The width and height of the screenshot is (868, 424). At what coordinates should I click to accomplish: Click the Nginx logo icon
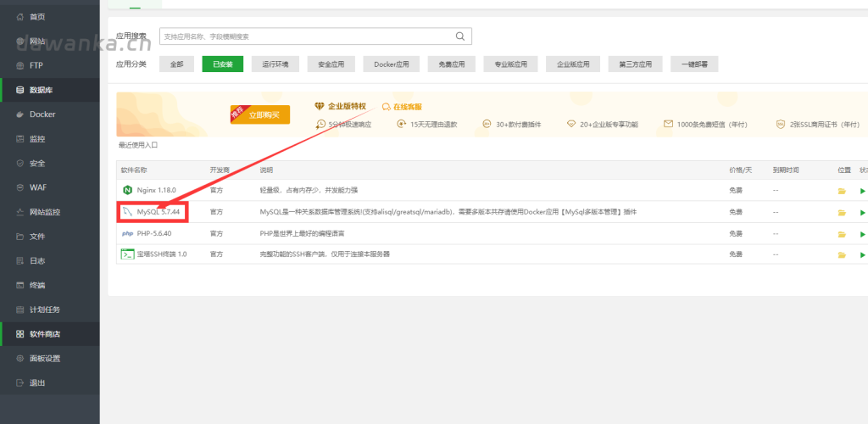[127, 191]
